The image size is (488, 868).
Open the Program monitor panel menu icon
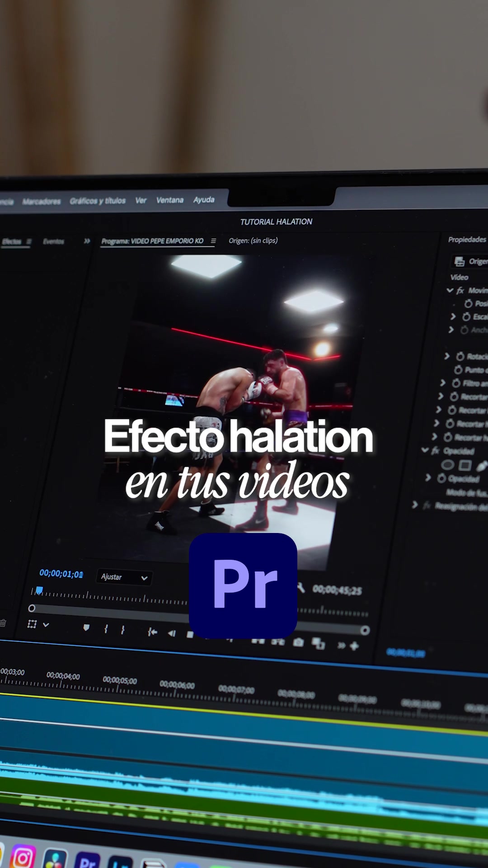pos(213,241)
